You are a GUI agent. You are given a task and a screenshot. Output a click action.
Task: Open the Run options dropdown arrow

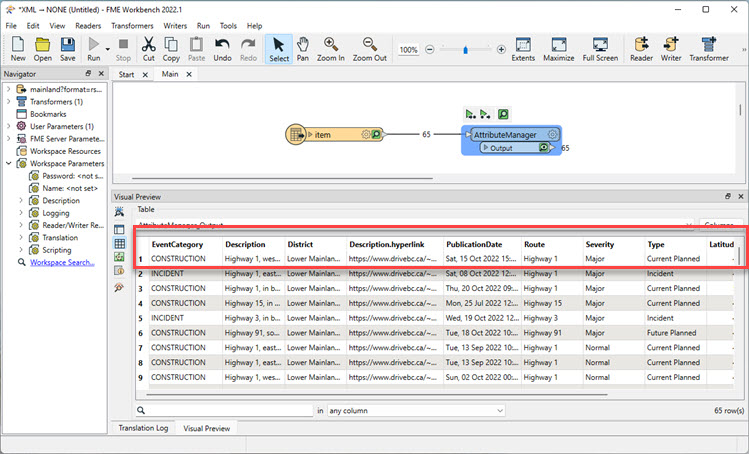coord(107,49)
